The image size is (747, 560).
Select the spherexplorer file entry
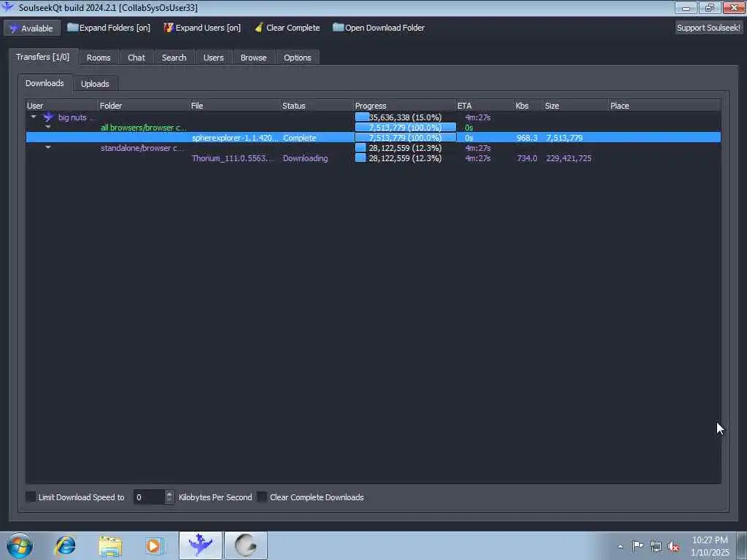tap(235, 138)
